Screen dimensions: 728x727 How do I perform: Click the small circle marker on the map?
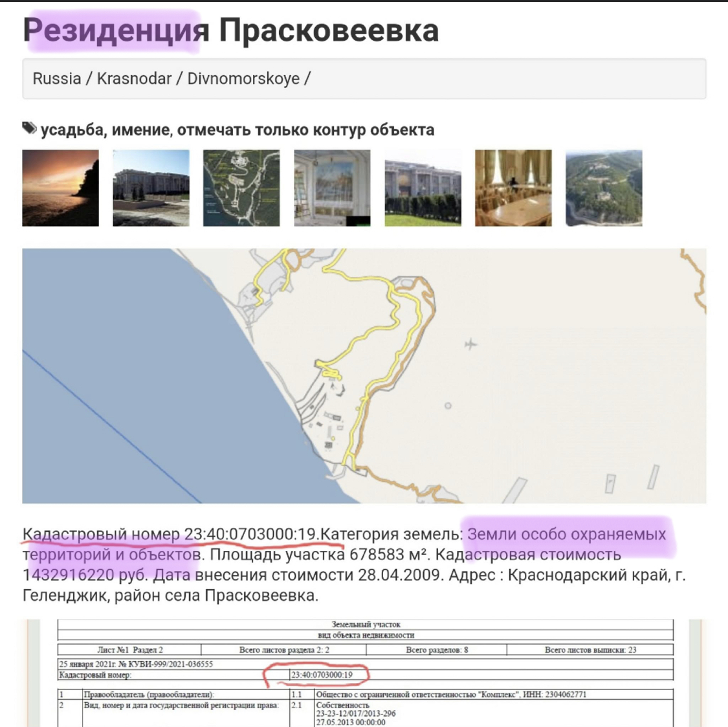click(448, 406)
